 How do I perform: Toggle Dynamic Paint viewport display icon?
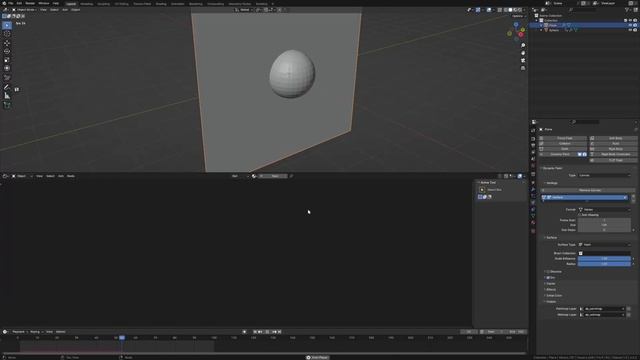[x=580, y=155]
